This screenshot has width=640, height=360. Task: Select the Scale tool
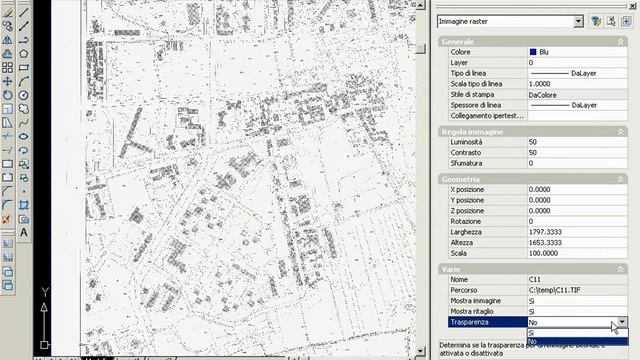click(x=7, y=109)
